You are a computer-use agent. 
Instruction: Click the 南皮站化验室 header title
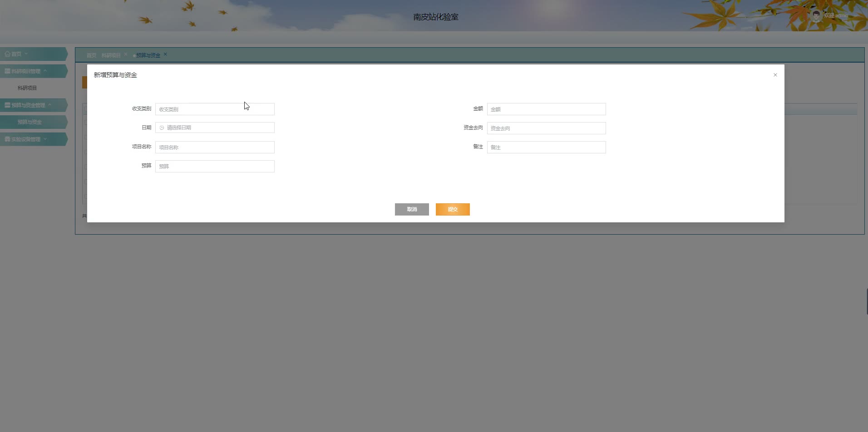point(436,17)
